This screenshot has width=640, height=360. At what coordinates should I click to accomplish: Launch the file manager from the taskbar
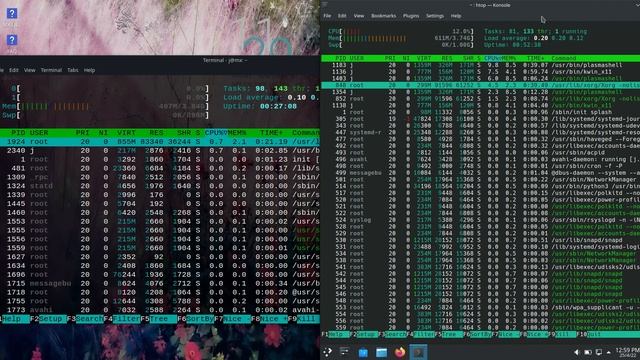click(381, 352)
